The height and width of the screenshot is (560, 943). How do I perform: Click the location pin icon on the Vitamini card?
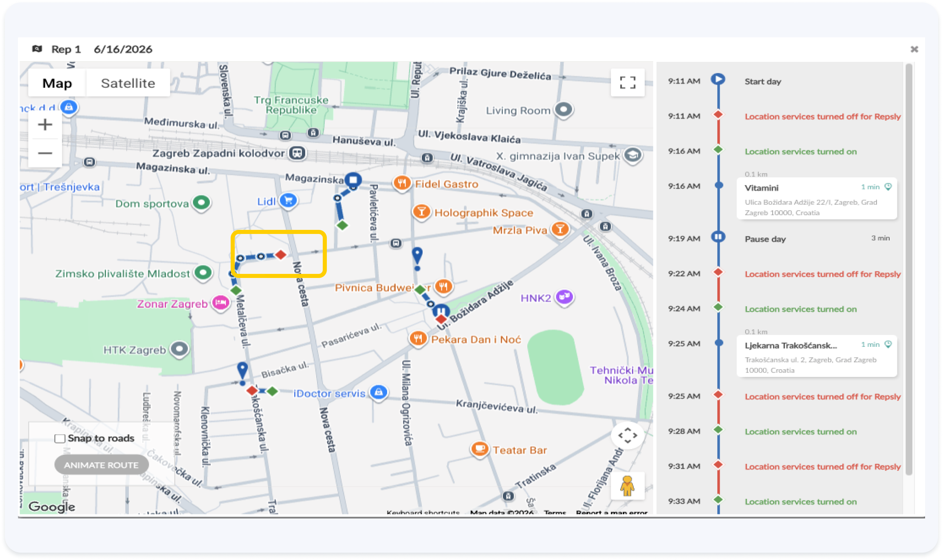click(888, 187)
